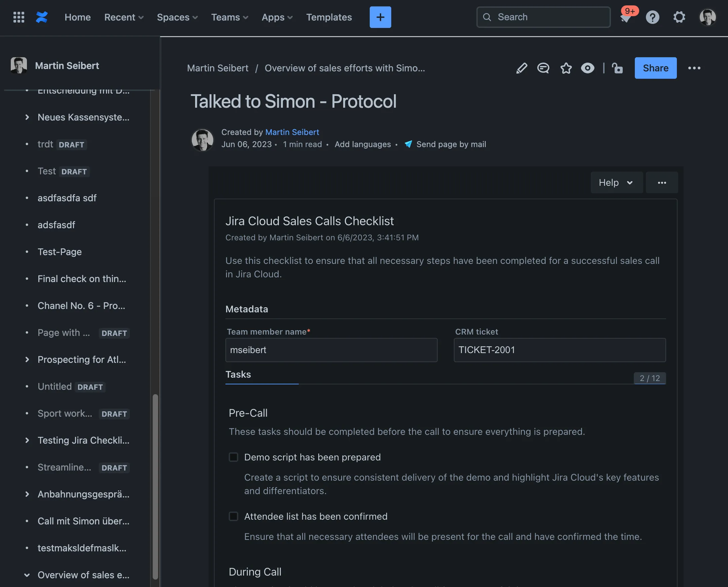Click the blue plus create button

click(380, 17)
